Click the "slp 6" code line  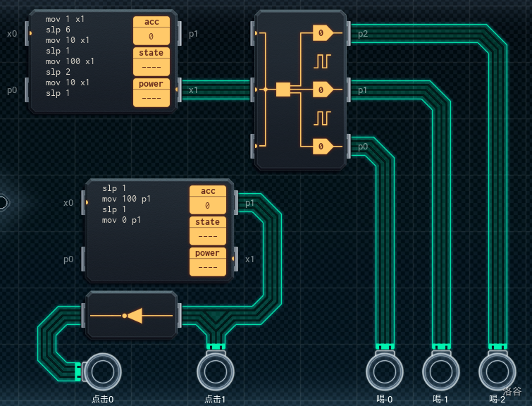click(x=57, y=29)
